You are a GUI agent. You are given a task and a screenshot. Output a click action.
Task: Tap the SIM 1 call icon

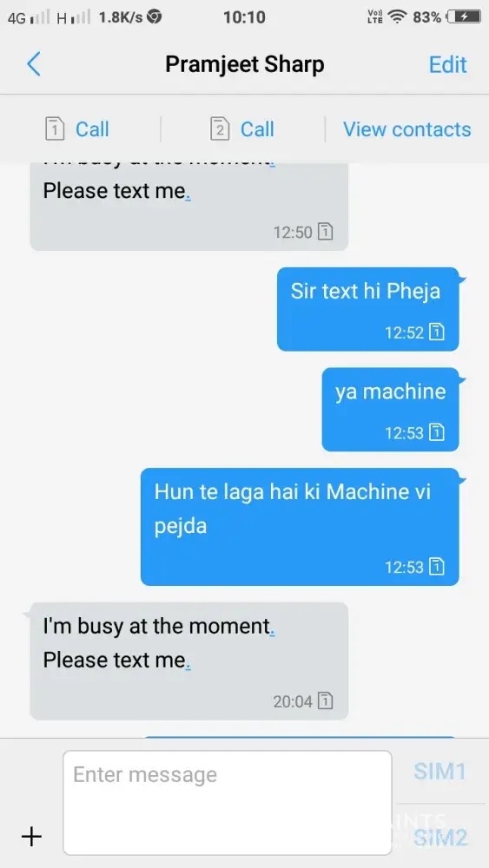54,129
